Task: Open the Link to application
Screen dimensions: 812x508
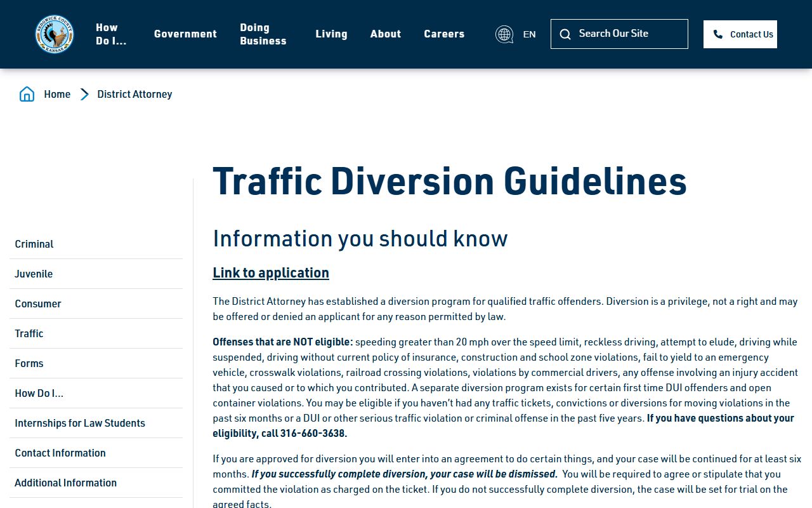Action: point(271,273)
